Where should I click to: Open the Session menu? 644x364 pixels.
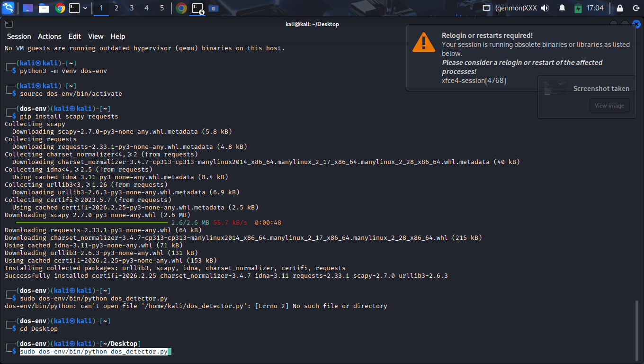pyautogui.click(x=19, y=36)
